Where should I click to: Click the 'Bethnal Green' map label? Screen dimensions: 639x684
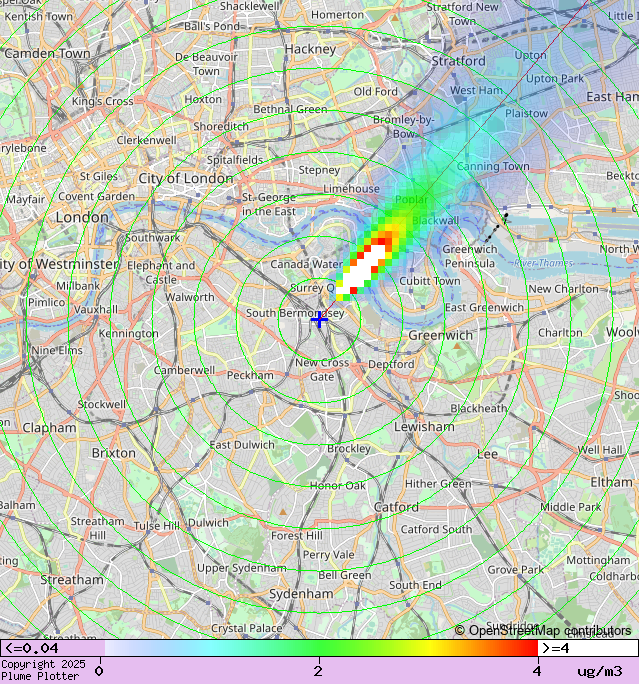point(290,109)
